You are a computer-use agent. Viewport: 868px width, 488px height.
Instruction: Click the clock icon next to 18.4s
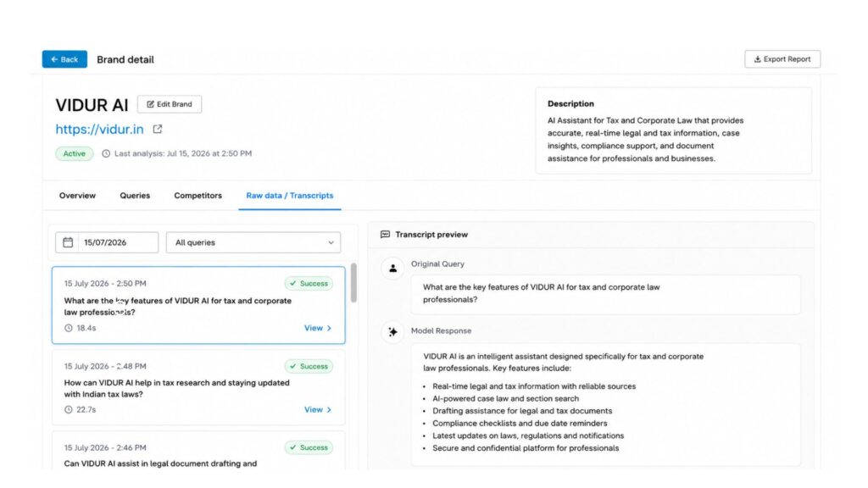tap(69, 328)
